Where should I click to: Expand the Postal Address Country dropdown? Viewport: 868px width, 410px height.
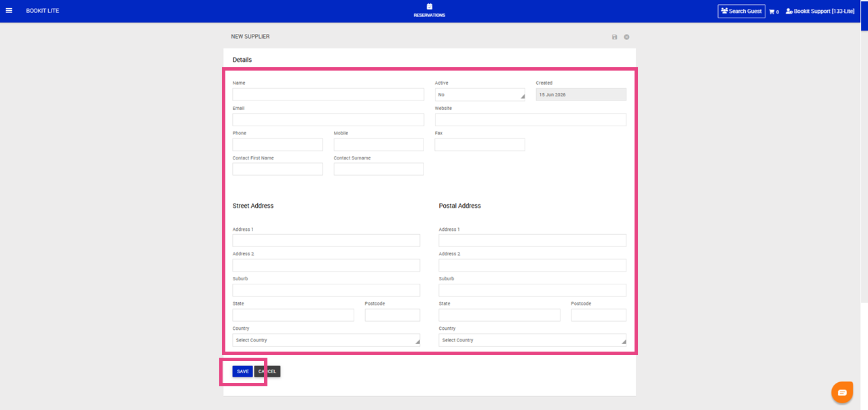pyautogui.click(x=533, y=340)
